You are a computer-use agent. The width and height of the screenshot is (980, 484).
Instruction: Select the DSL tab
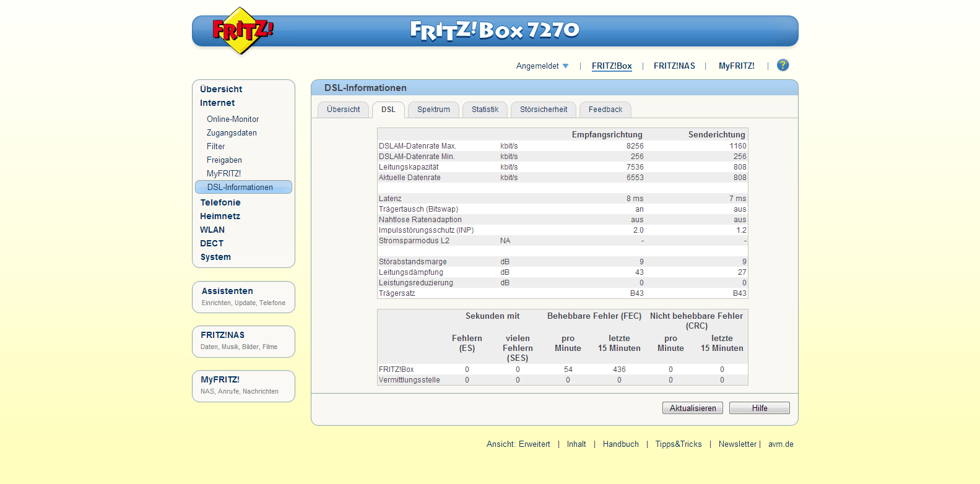(x=388, y=110)
